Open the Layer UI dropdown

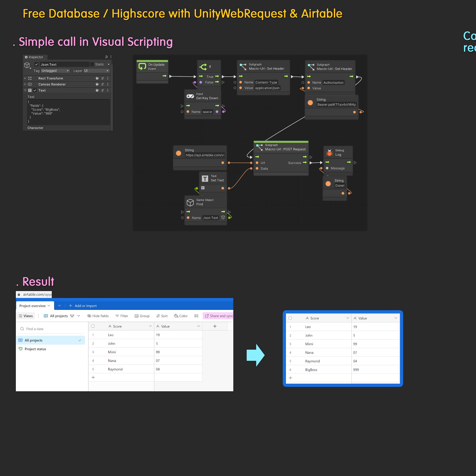click(96, 71)
